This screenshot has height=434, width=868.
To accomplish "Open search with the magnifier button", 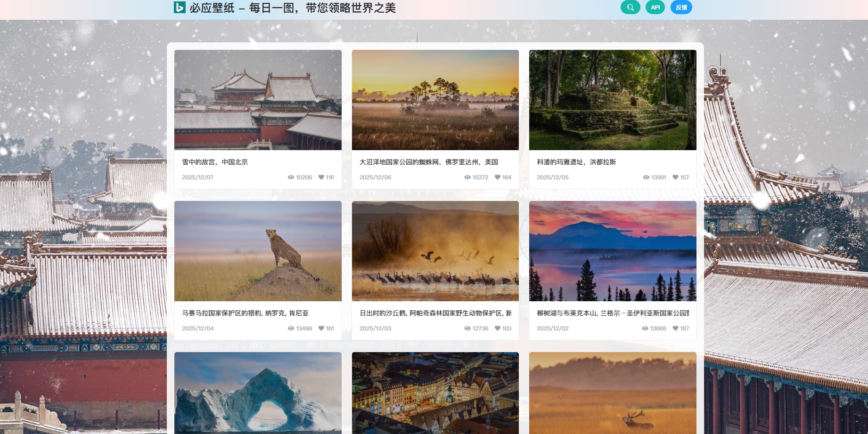I will 630,8.
